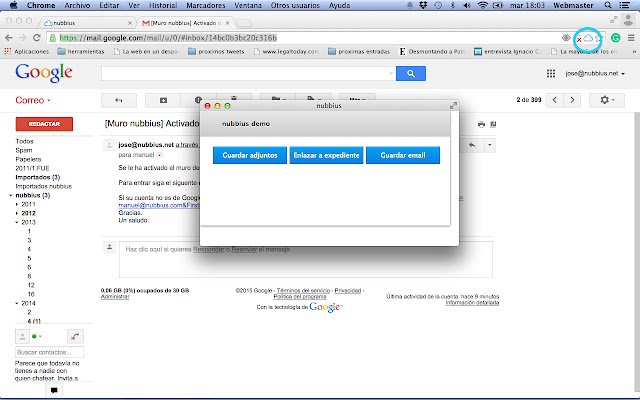Open the settings gear dropdown
This screenshot has width=640, height=400.
click(607, 100)
